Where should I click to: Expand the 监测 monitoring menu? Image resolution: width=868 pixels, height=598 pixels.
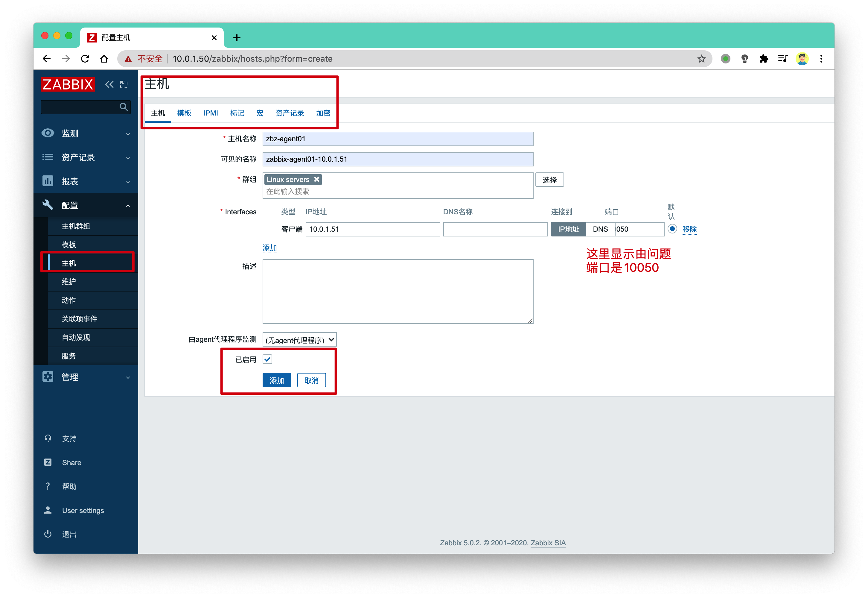pyautogui.click(x=86, y=133)
